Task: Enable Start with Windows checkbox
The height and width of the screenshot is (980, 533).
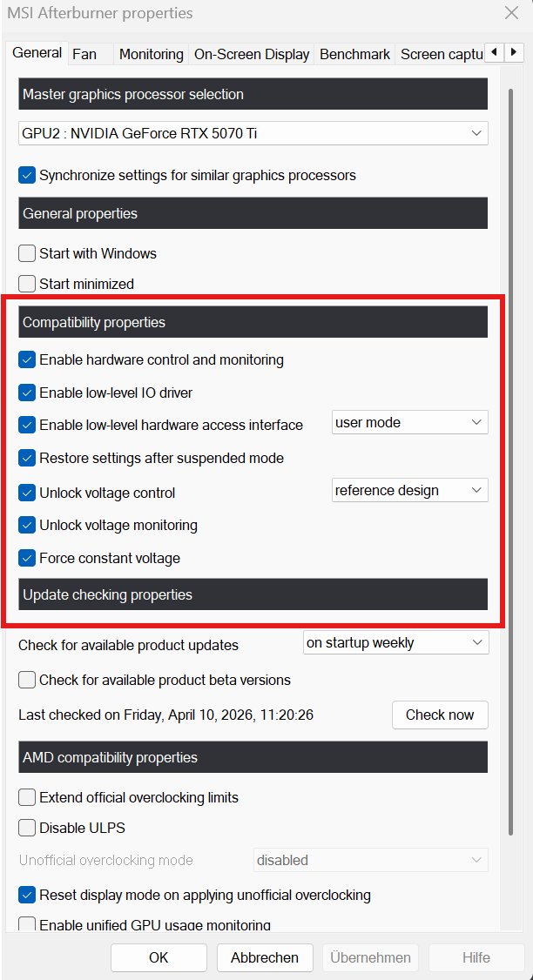Action: point(27,254)
